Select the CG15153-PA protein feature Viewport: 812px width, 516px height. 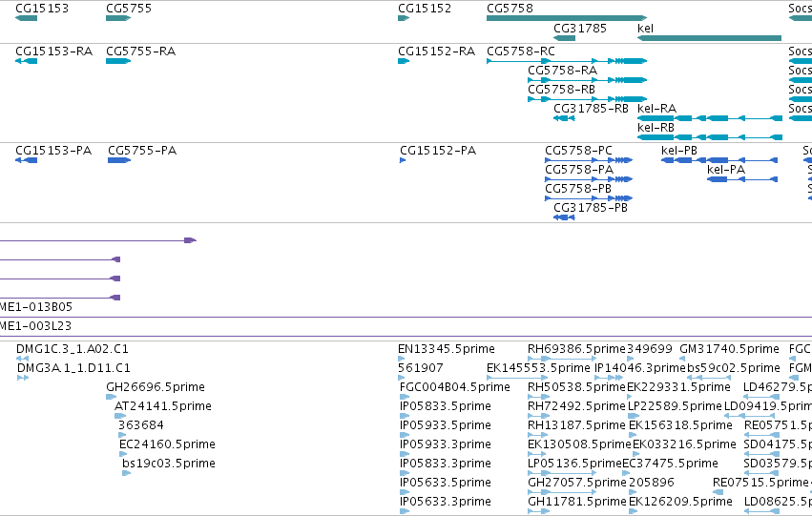(27, 160)
